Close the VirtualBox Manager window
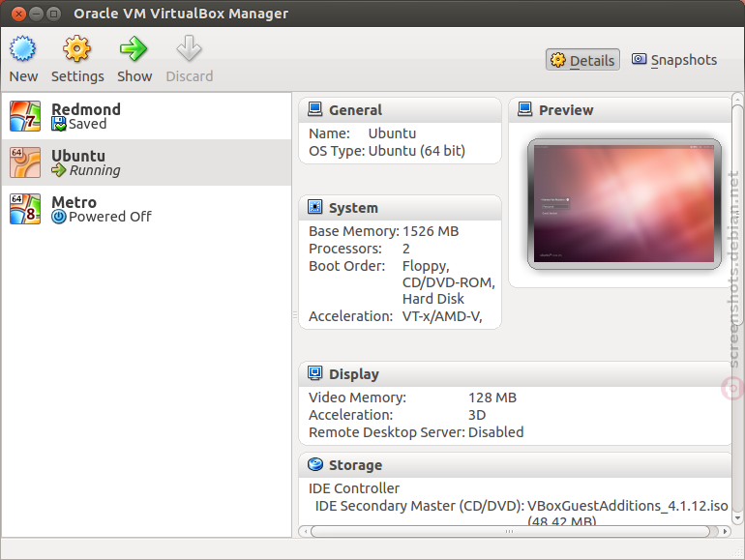Image resolution: width=745 pixels, height=560 pixels. 18,14
